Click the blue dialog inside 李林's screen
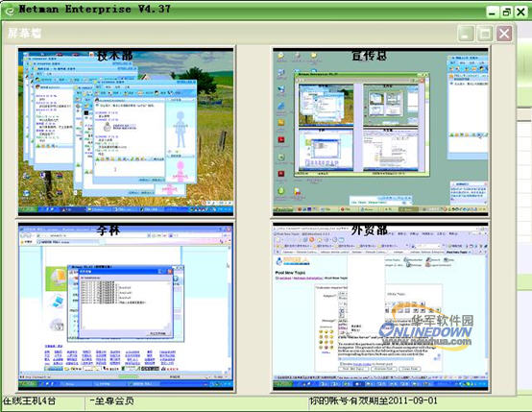This screenshot has width=532, height=412. [x=126, y=303]
